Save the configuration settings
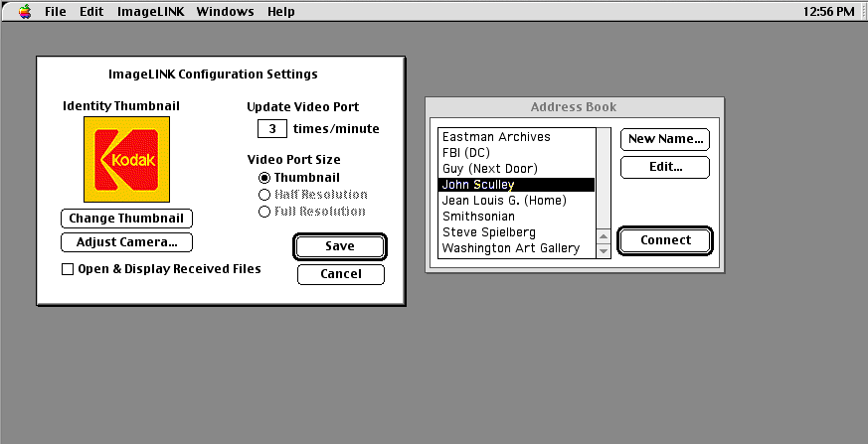This screenshot has width=868, height=444. (x=340, y=246)
